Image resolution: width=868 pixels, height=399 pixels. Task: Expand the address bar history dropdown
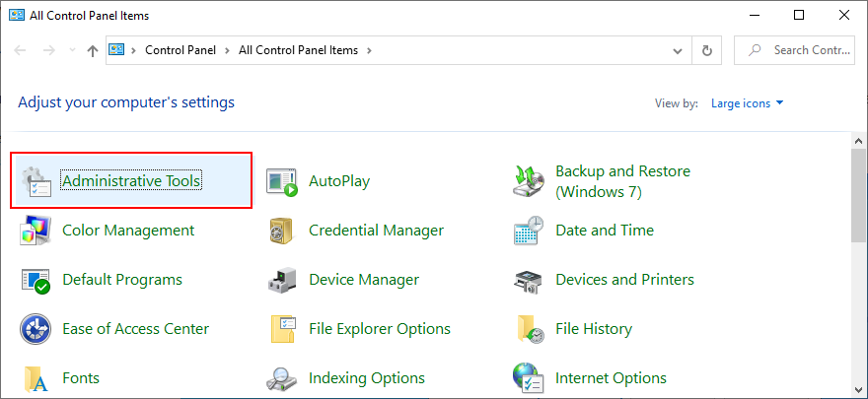click(677, 50)
